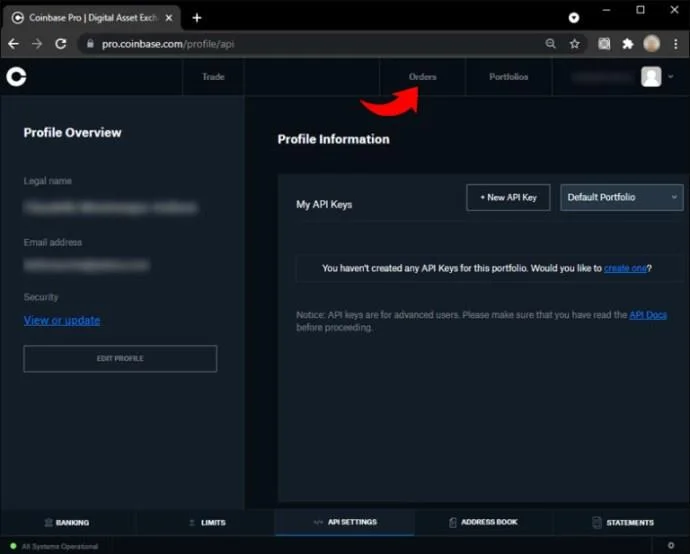Minimize the browser window
The width and height of the screenshot is (690, 554).
(606, 10)
